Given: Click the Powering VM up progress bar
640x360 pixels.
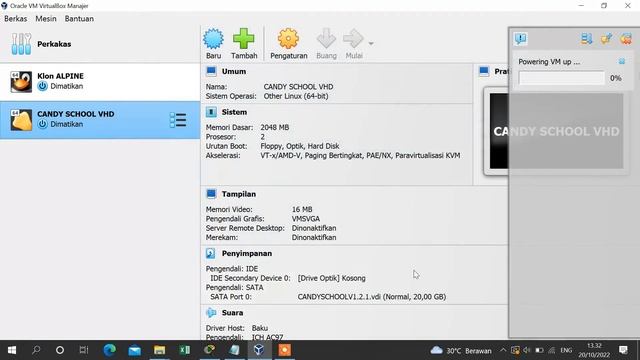Looking at the screenshot, I should 561,78.
